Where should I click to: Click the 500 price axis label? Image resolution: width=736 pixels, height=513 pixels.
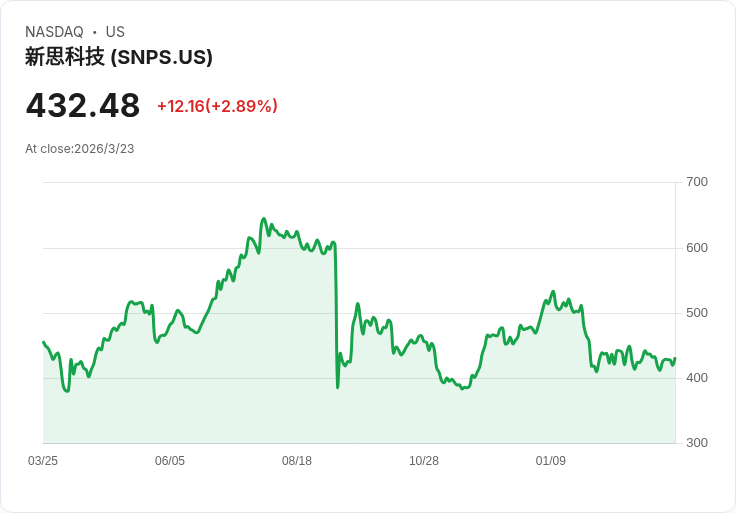[697, 313]
